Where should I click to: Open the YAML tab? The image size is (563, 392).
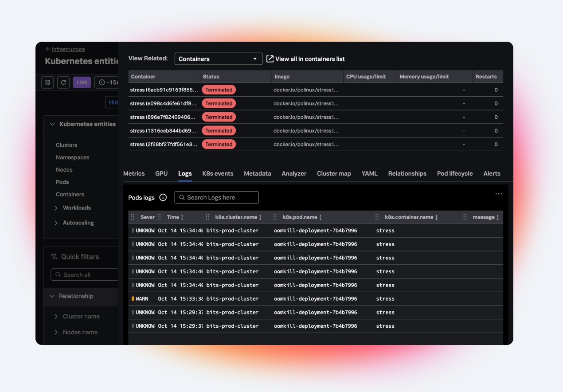click(370, 174)
